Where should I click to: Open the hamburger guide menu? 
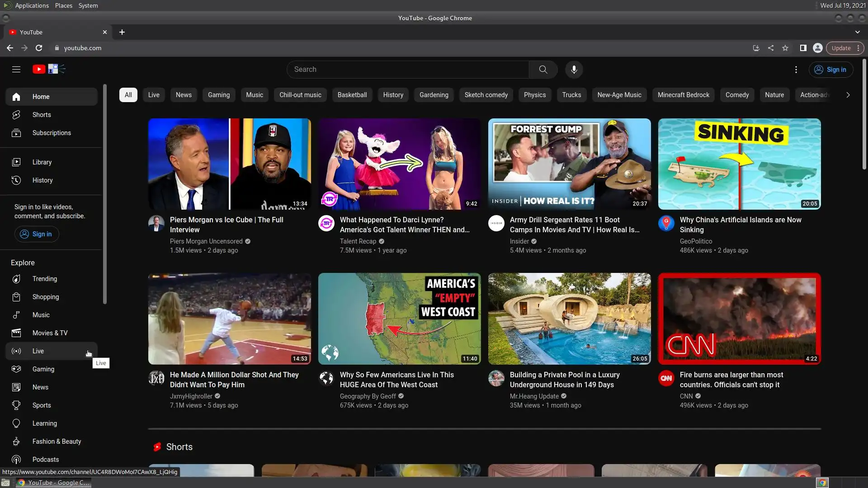pyautogui.click(x=16, y=69)
